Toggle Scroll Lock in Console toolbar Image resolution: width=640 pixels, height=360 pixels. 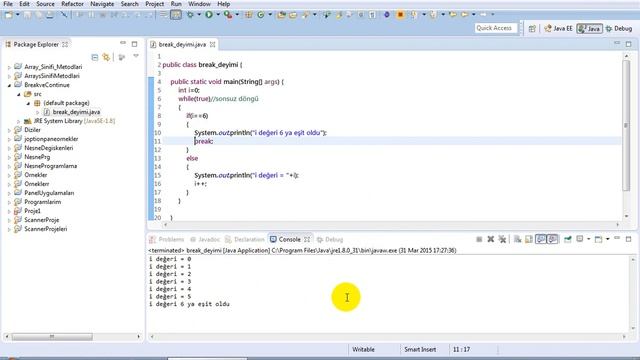click(529, 239)
